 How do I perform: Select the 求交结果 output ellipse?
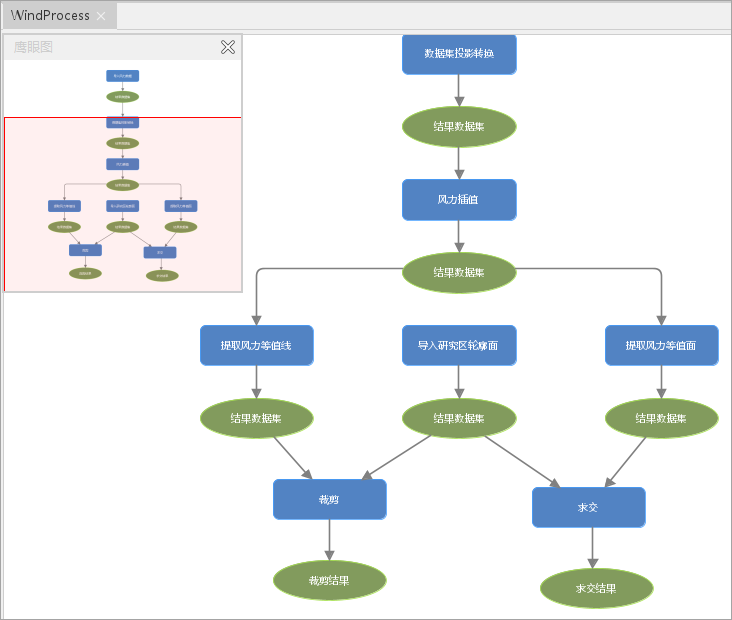(x=596, y=588)
